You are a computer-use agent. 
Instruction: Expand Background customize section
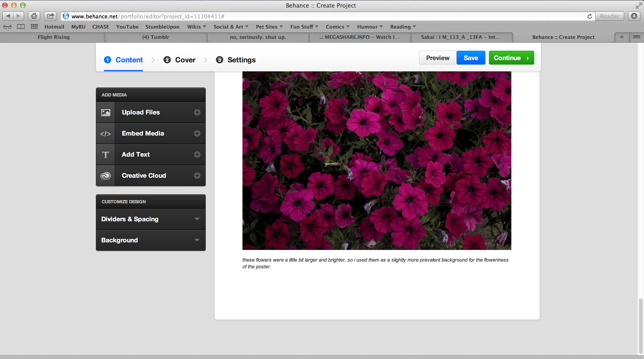tap(151, 240)
